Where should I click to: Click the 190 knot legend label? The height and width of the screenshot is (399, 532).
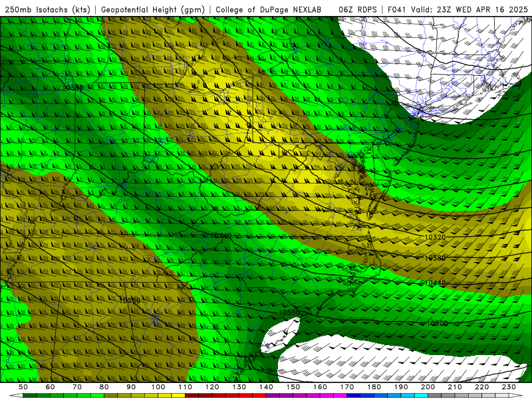(x=401, y=387)
